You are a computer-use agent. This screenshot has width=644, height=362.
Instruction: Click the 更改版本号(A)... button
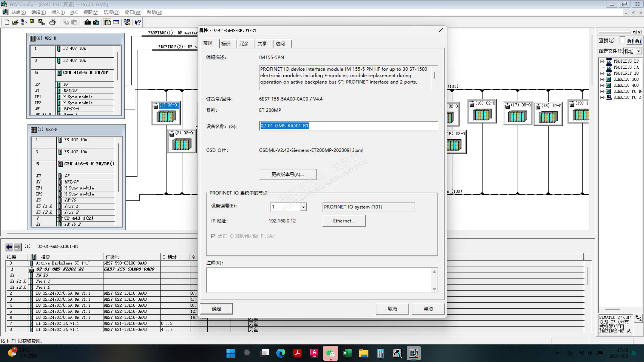(287, 174)
